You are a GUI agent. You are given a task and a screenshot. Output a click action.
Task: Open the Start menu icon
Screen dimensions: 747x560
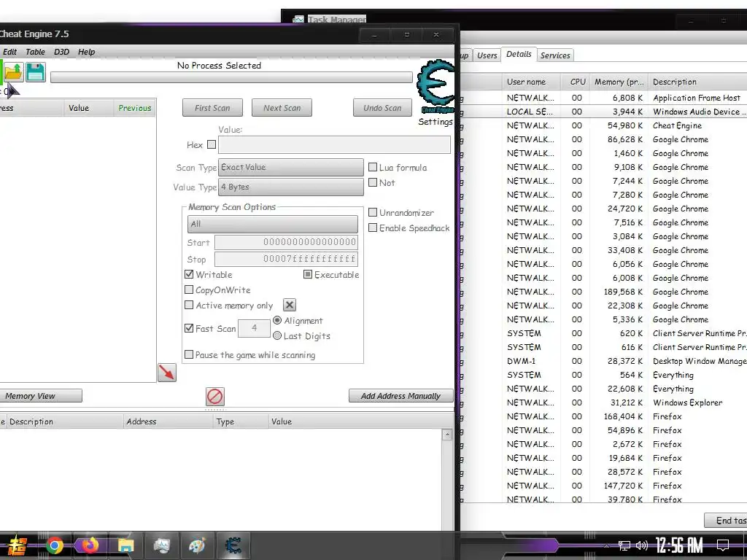point(16,545)
